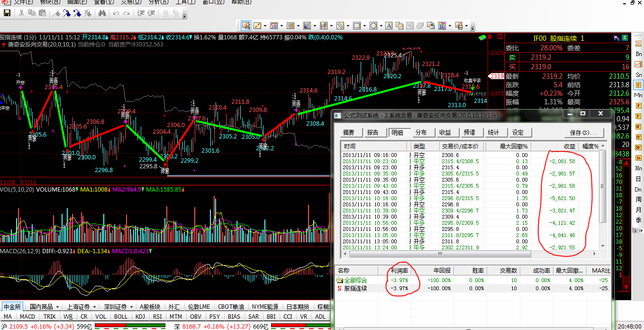Click the 保存(S)... button
The height and width of the screenshot is (330, 644).
pos(583,133)
